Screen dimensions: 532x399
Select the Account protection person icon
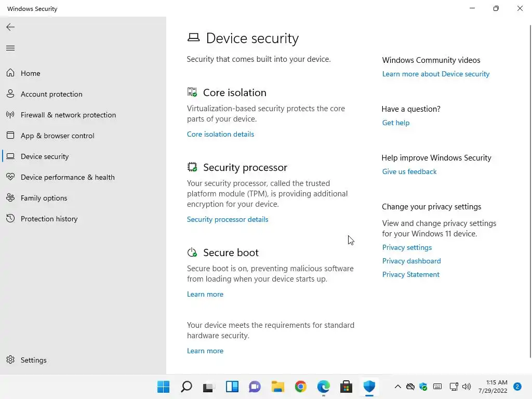(x=10, y=94)
